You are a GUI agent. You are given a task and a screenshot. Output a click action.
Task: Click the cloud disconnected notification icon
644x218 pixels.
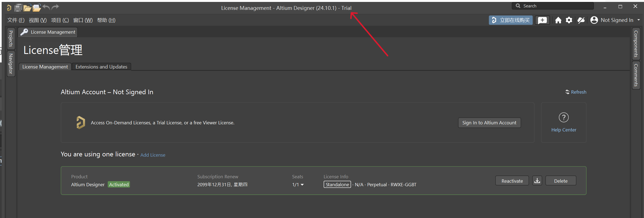point(581,20)
